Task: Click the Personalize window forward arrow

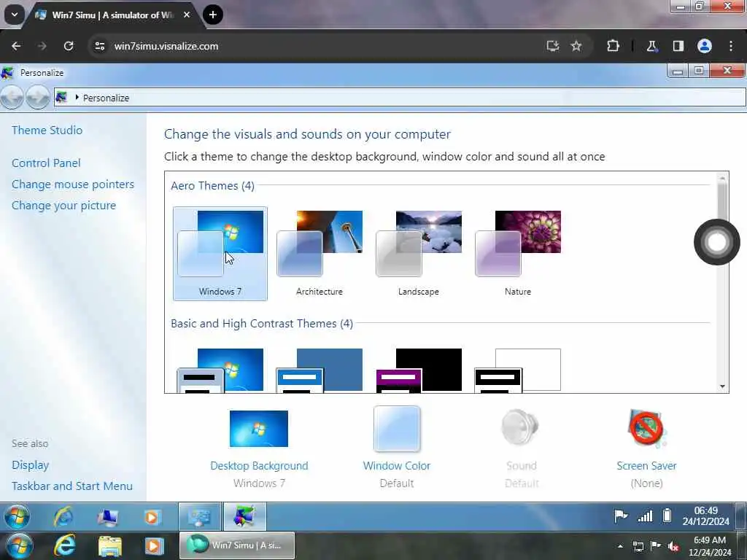Action: (x=38, y=98)
